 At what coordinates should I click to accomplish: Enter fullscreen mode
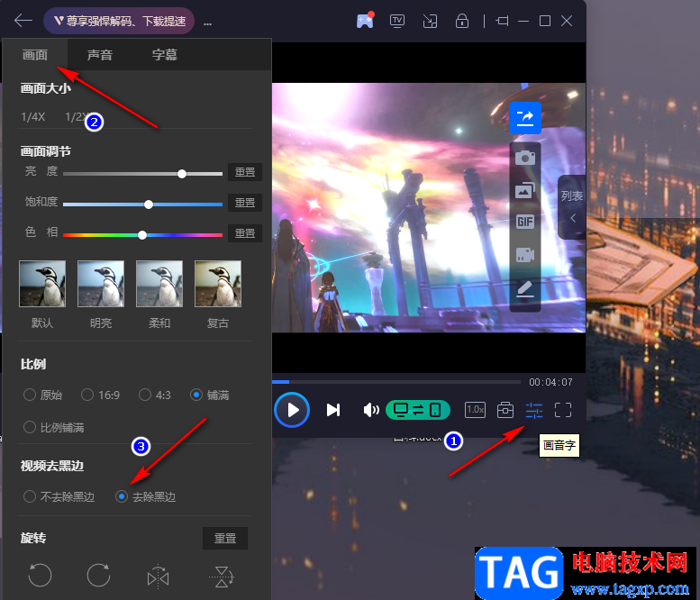click(563, 410)
